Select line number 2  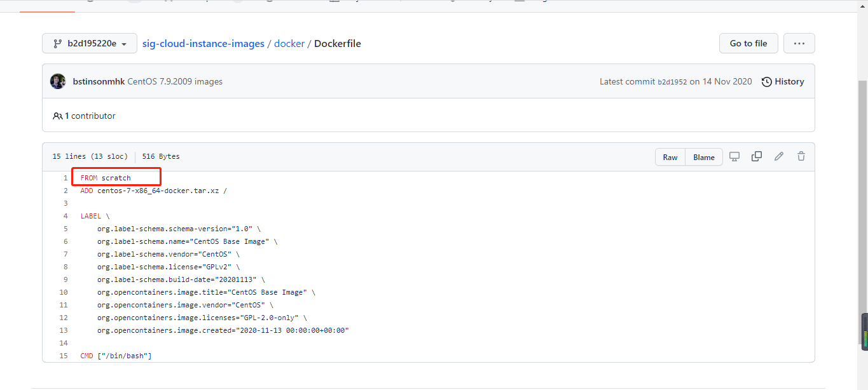[x=65, y=191]
